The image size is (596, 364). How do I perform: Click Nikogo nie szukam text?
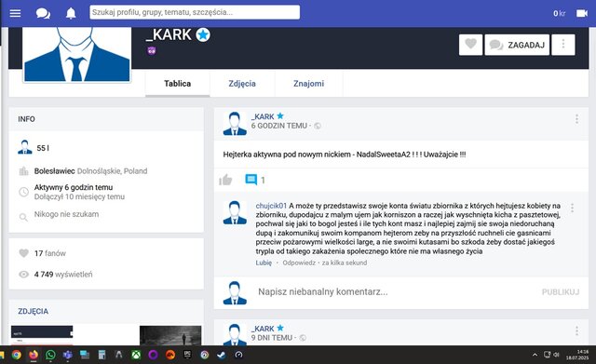(x=66, y=214)
